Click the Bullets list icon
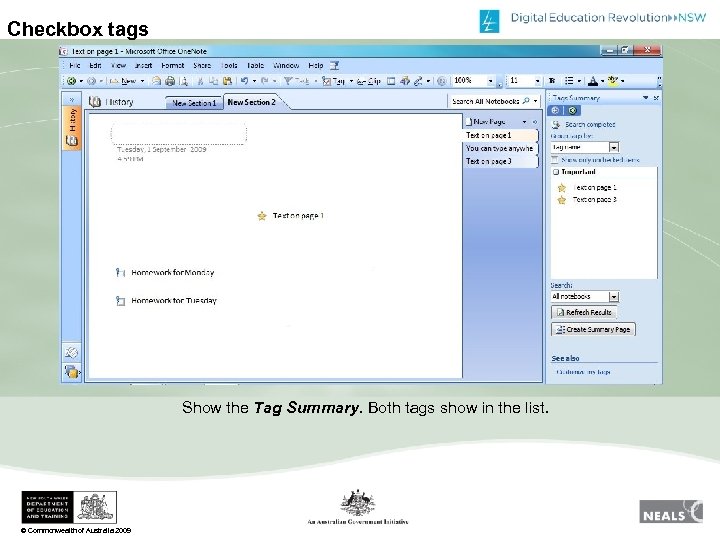This screenshot has height=540, width=720. tap(569, 81)
